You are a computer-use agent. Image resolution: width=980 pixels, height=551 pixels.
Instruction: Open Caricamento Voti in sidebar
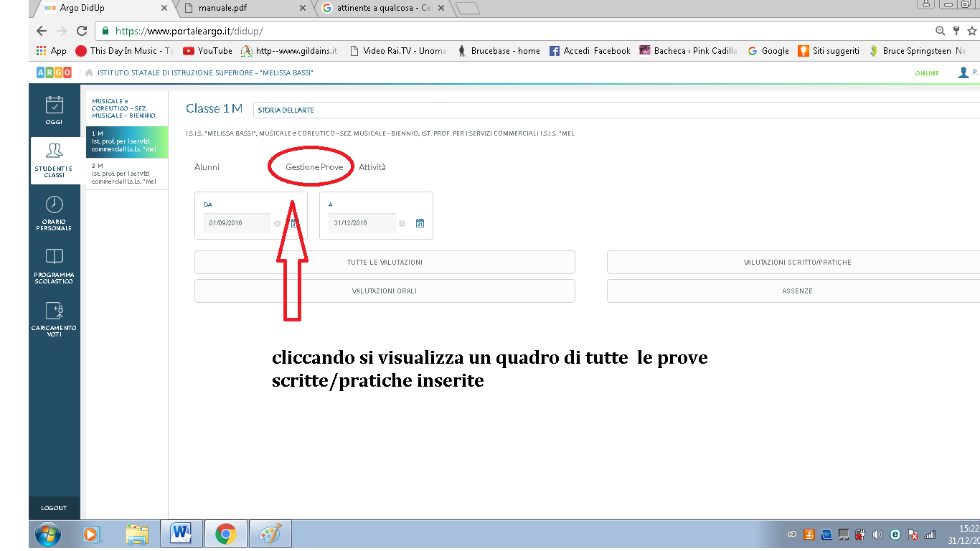(x=55, y=319)
